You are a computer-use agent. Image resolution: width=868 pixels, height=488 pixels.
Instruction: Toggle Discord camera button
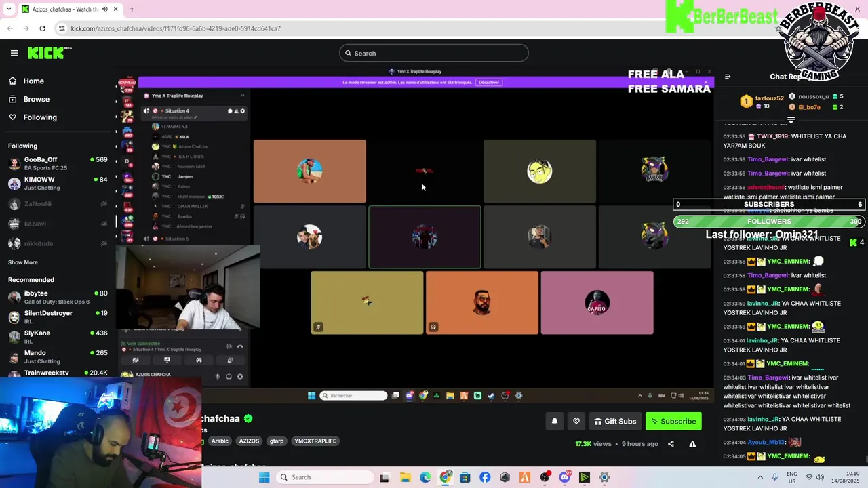click(x=136, y=360)
